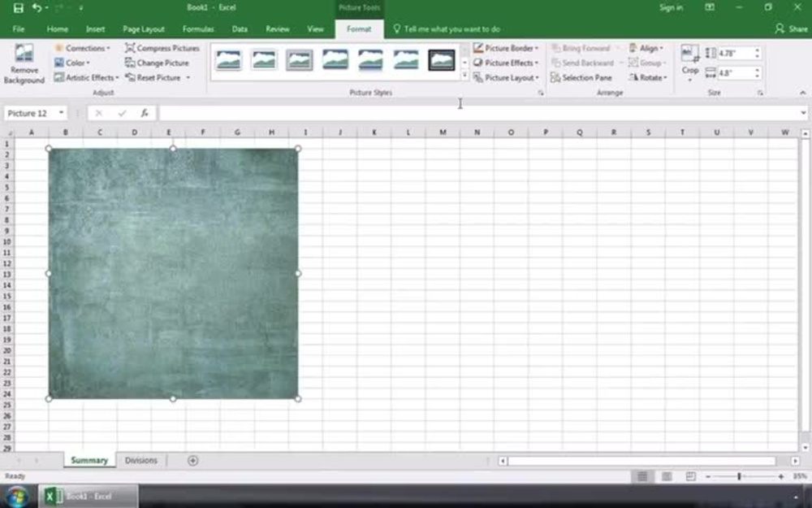The image size is (812, 508).
Task: Open the Rotate dropdown
Action: (647, 77)
